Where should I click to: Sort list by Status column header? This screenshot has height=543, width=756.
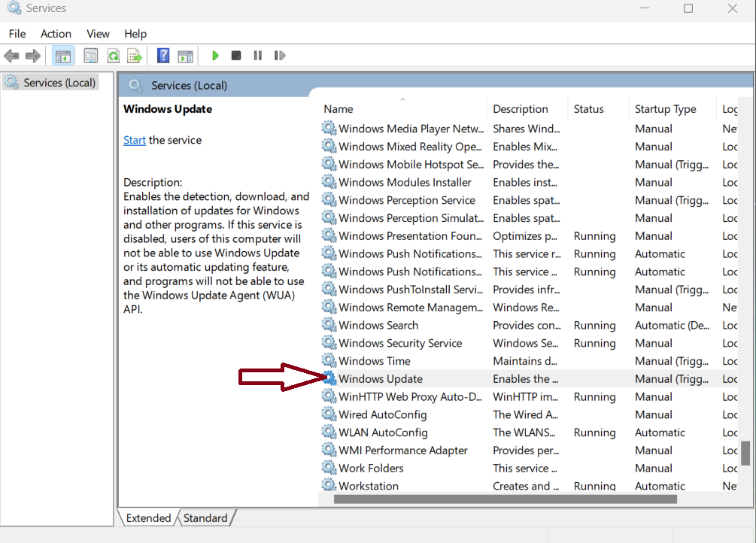click(x=588, y=109)
